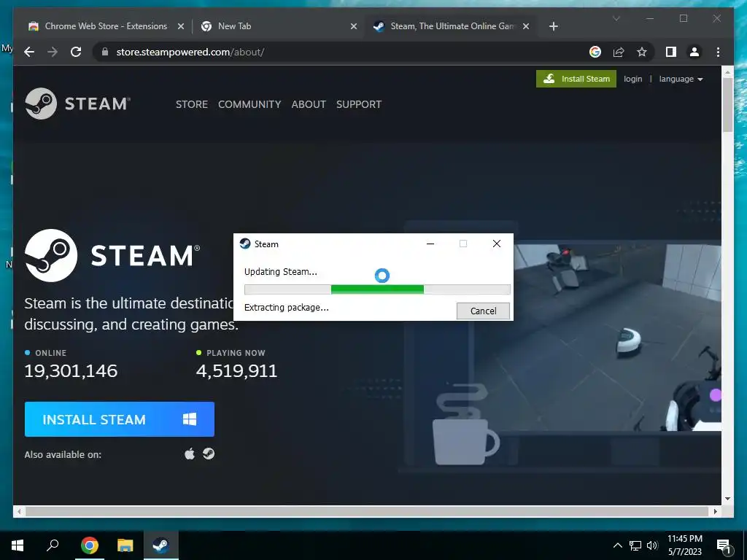The height and width of the screenshot is (560, 747).
Task: Open Chrome profile avatar
Action: (x=694, y=52)
